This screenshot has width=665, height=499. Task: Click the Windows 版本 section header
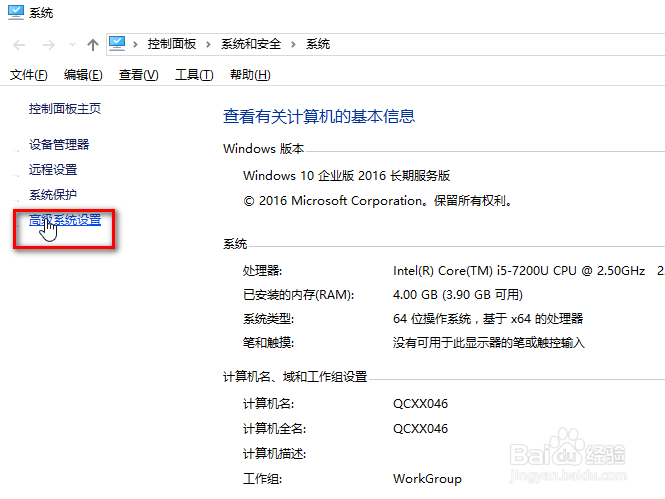tap(263, 149)
